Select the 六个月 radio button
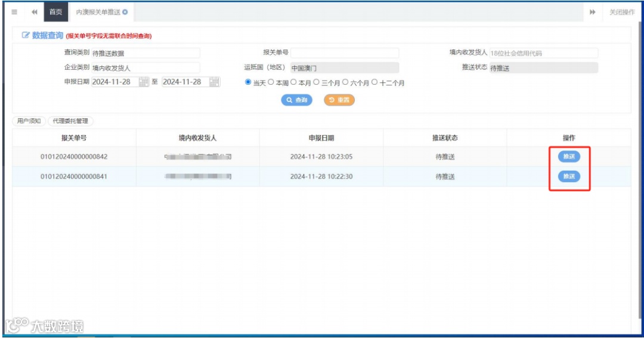The width and height of the screenshot is (644, 338). [x=345, y=82]
